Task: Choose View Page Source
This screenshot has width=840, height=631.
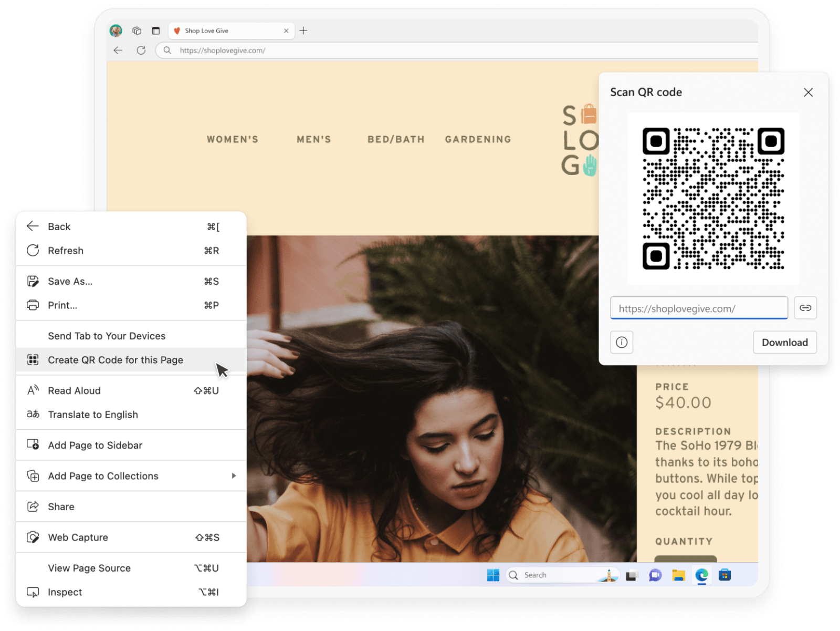Action: (x=131, y=568)
